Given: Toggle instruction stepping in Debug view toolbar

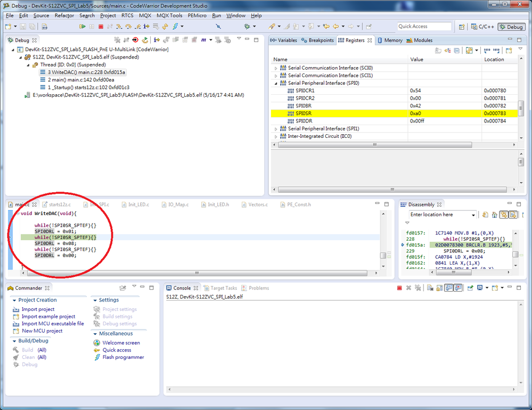Looking at the screenshot, I should (x=157, y=40).
